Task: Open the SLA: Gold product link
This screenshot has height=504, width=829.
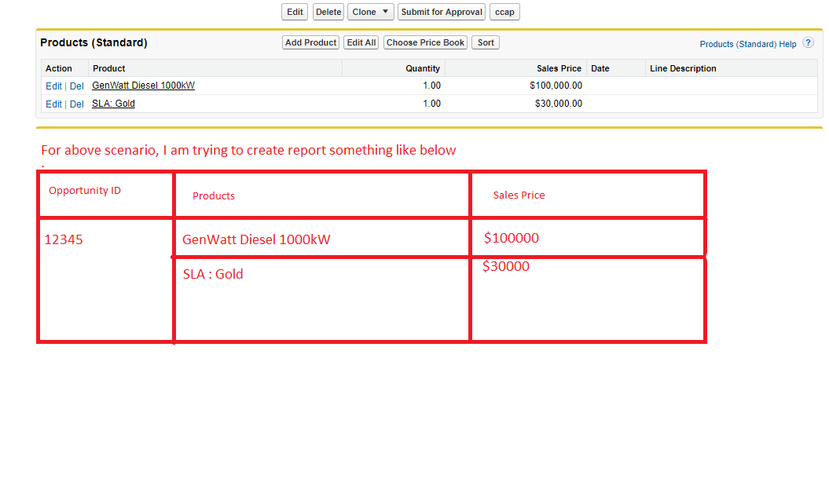Action: 113,104
